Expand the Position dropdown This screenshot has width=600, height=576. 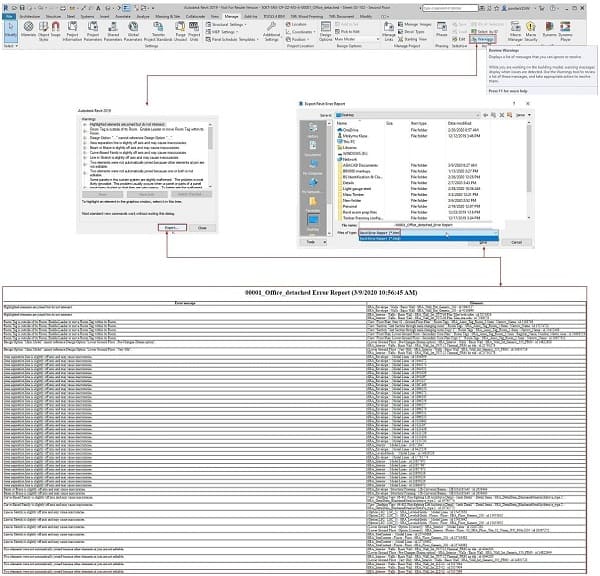298,39
